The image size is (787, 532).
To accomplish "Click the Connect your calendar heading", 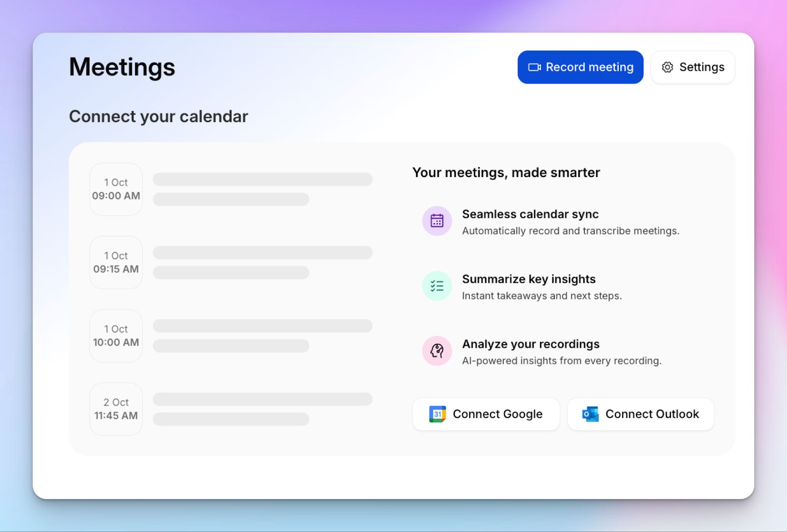I will 158,117.
